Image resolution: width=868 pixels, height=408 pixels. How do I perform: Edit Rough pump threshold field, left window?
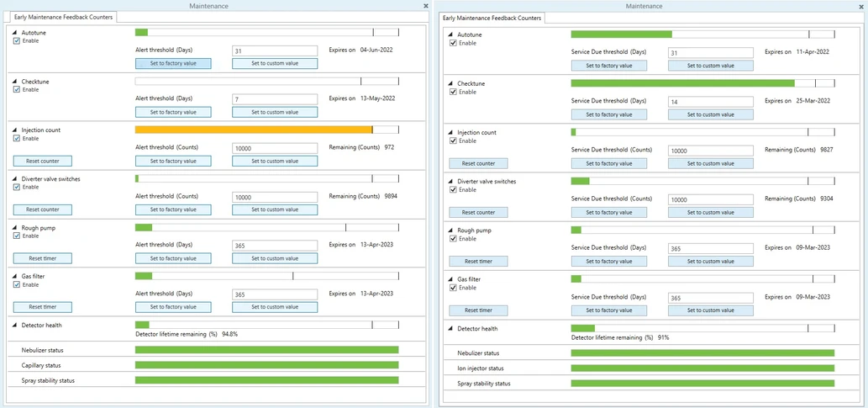(x=275, y=246)
